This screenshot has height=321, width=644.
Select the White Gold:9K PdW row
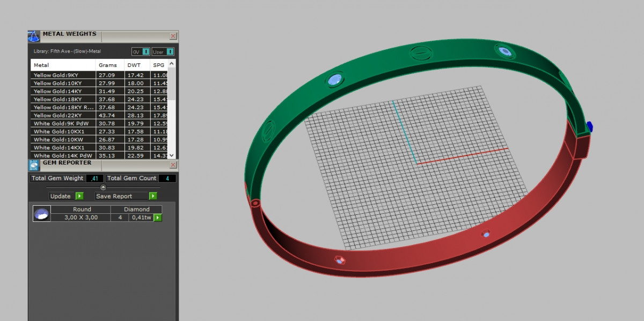click(x=99, y=123)
